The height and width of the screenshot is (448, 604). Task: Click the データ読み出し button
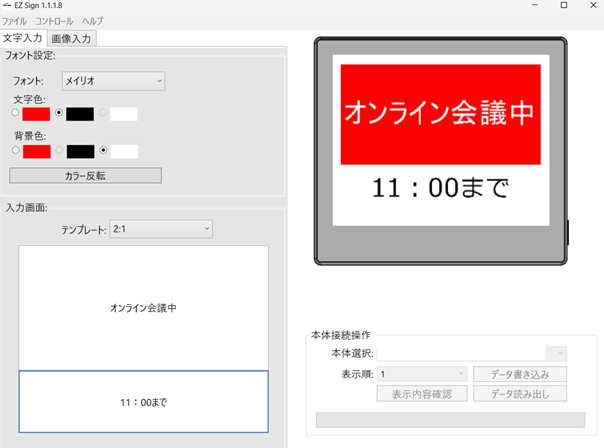point(520,394)
